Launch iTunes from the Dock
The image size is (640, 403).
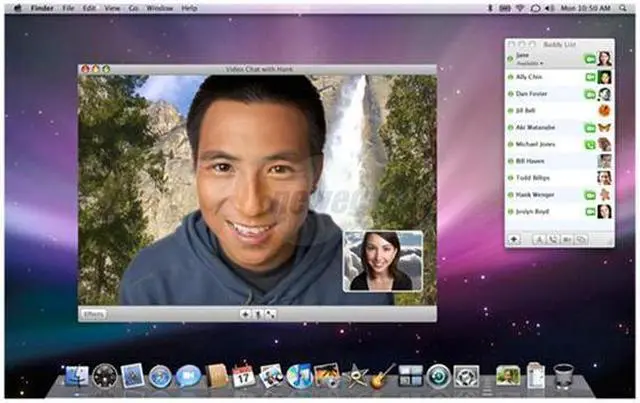299,376
